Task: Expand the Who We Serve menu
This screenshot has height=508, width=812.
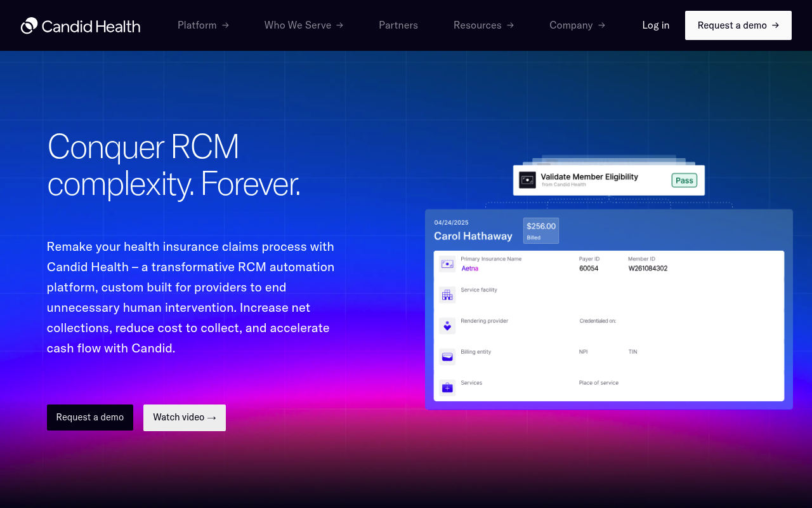Action: click(304, 25)
